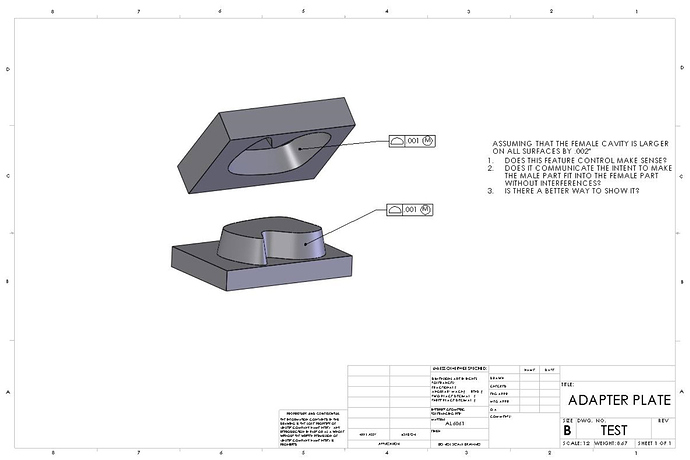Select the profile symbol in the female cavity's feature control frame
The image size is (690, 460).
[x=396, y=141]
